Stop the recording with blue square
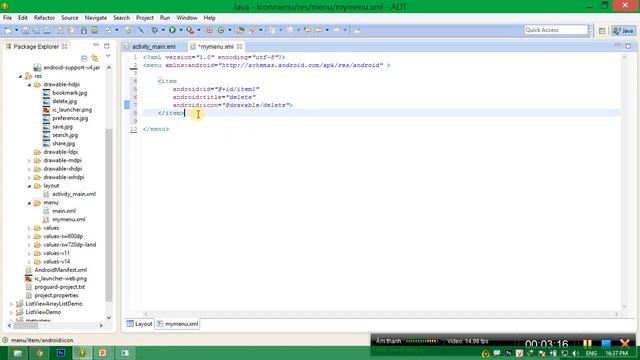640x360 pixels. (606, 344)
